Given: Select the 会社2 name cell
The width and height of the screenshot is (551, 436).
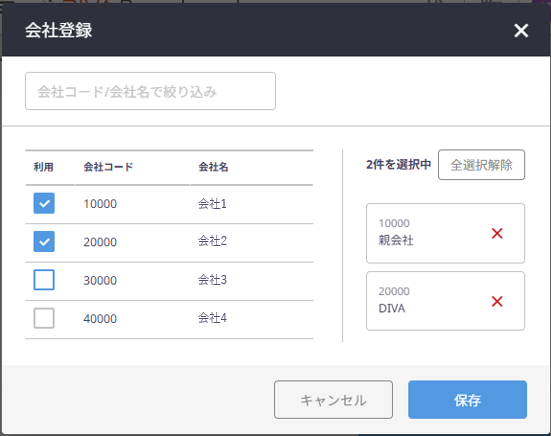Looking at the screenshot, I should pyautogui.click(x=212, y=241).
